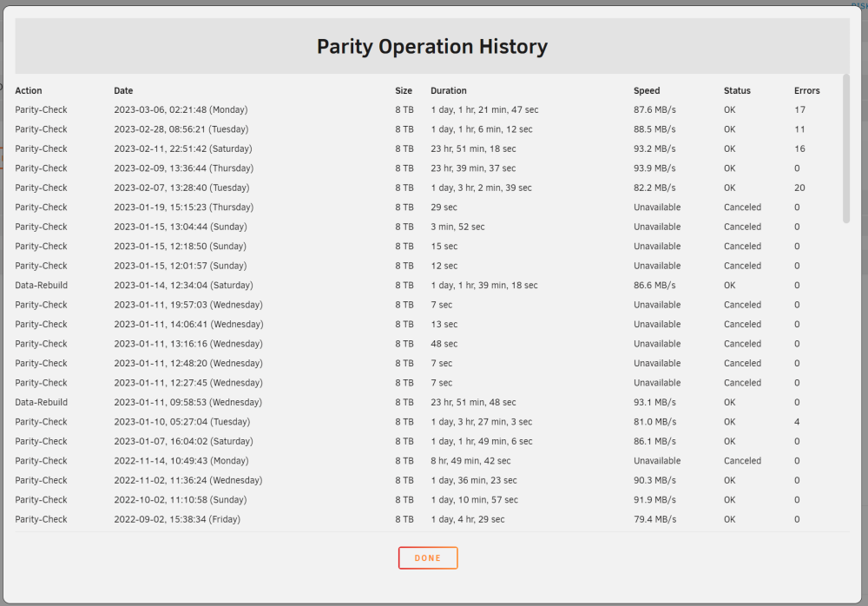Screen dimensions: 868x606
Task: Select date 2023-02-07, 13:28:40 (Tuesday)
Action: click(x=181, y=188)
